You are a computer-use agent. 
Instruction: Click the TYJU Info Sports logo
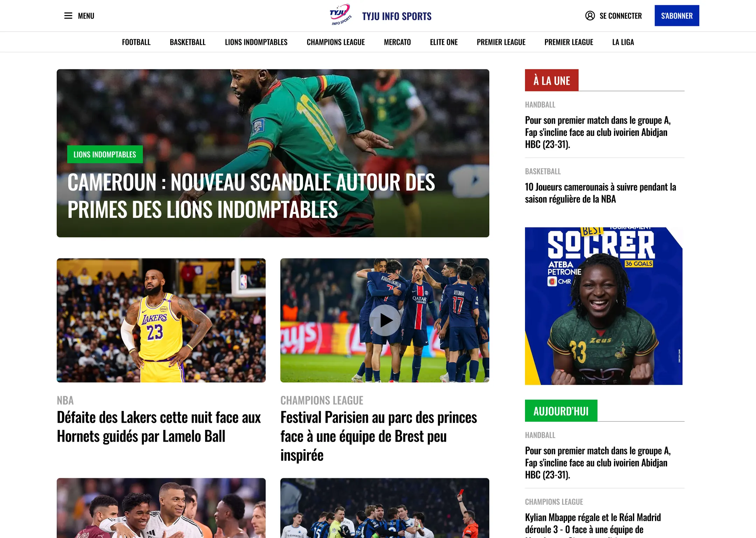[x=340, y=15]
